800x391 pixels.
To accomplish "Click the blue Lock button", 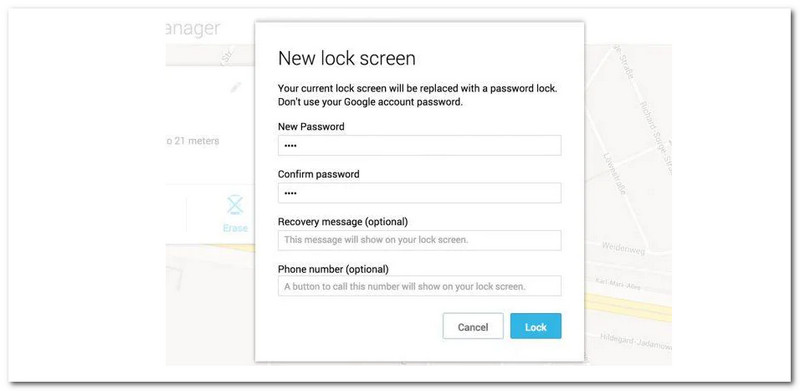I will click(x=536, y=326).
